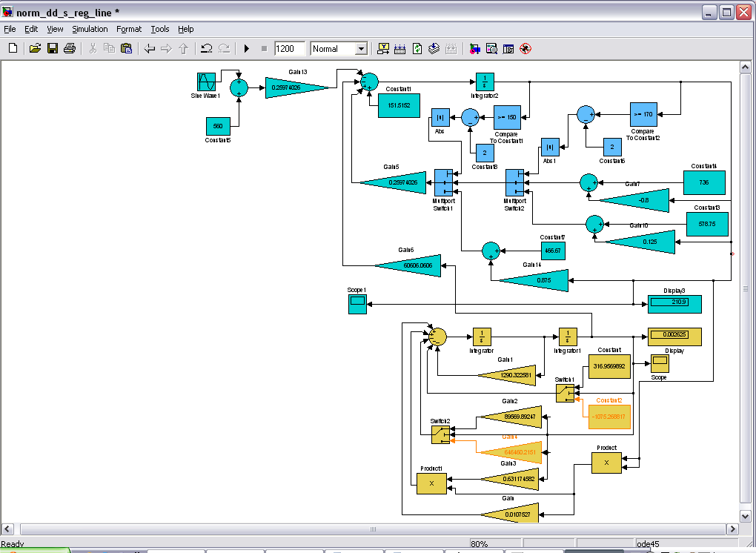756x553 pixels.
Task: Select the Sine Wave1 block
Action: coord(206,81)
